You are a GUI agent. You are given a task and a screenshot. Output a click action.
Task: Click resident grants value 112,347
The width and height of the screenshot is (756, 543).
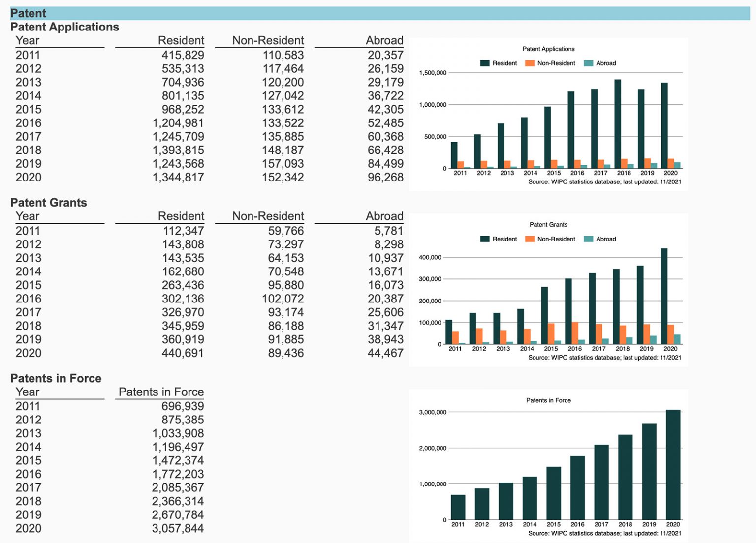tap(183, 231)
